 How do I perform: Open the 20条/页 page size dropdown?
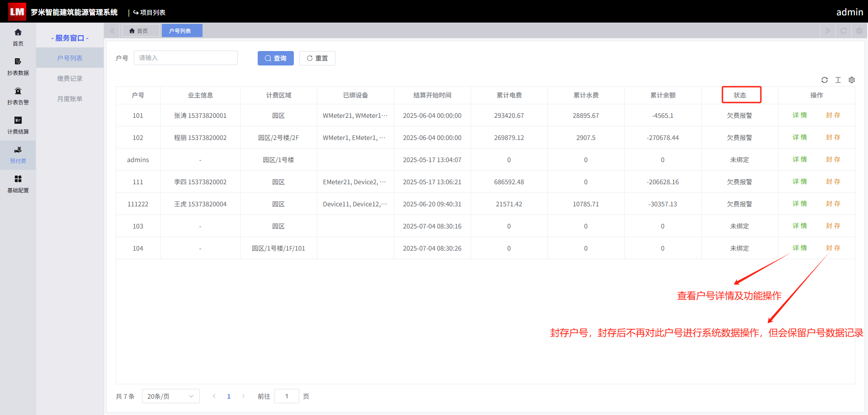coord(170,396)
